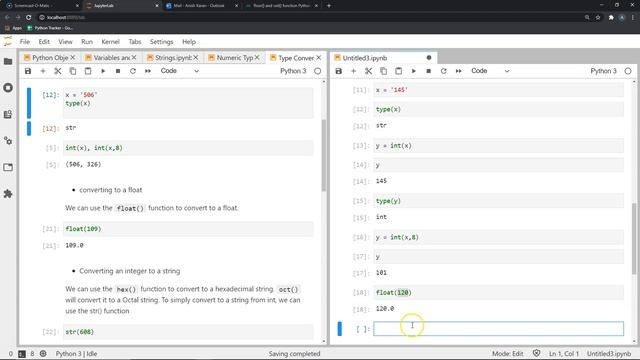640x360 pixels.
Task: Open the Python Tracker bookmark
Action: [x=50, y=28]
